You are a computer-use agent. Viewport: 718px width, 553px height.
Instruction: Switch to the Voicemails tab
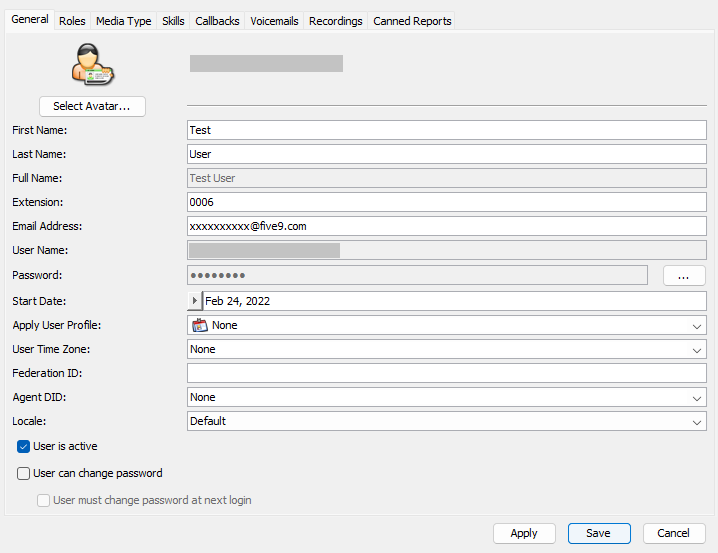tap(274, 21)
